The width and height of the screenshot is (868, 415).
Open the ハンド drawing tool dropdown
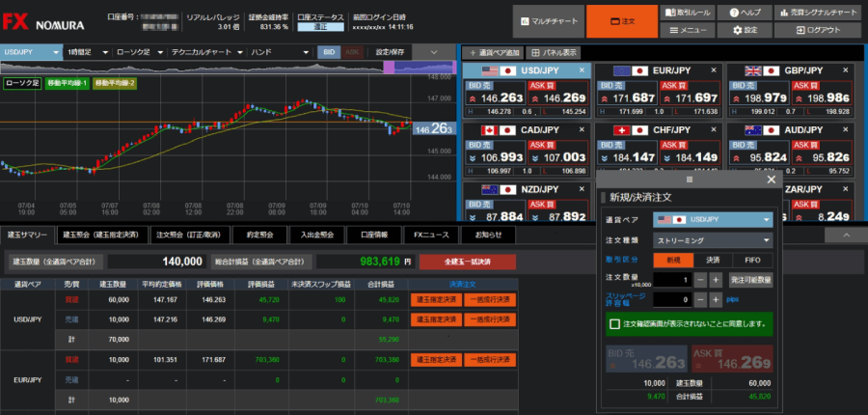(281, 53)
